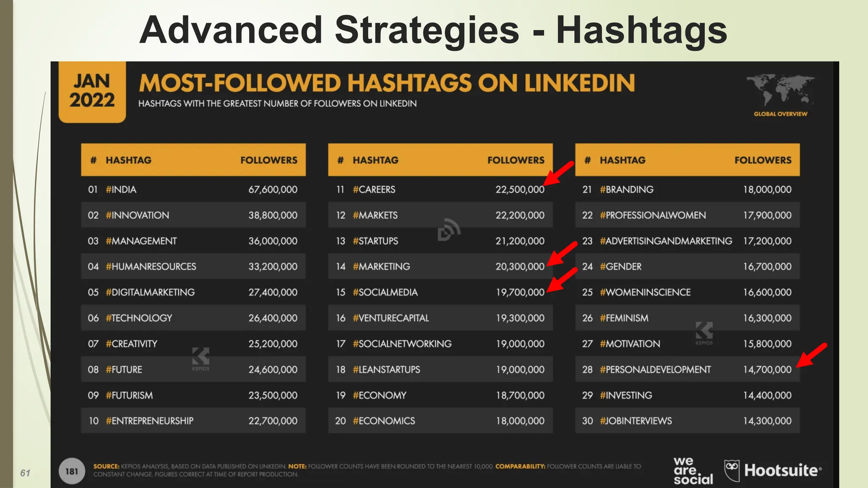Click the #MARKETS hashtag text

click(375, 215)
